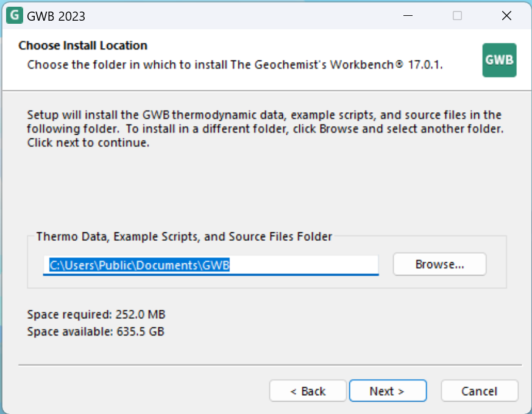This screenshot has height=414, width=532.
Task: Click the GWB 2023 window title text
Action: (56, 16)
